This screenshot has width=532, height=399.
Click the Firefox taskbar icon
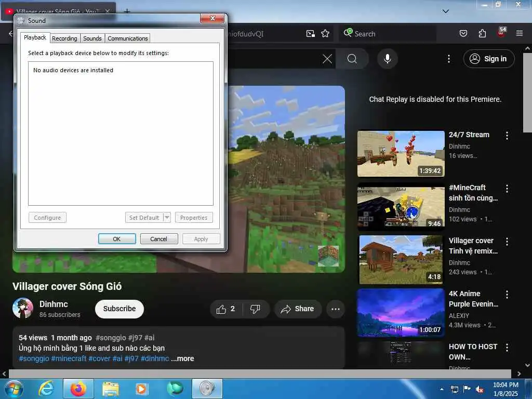coord(78,389)
